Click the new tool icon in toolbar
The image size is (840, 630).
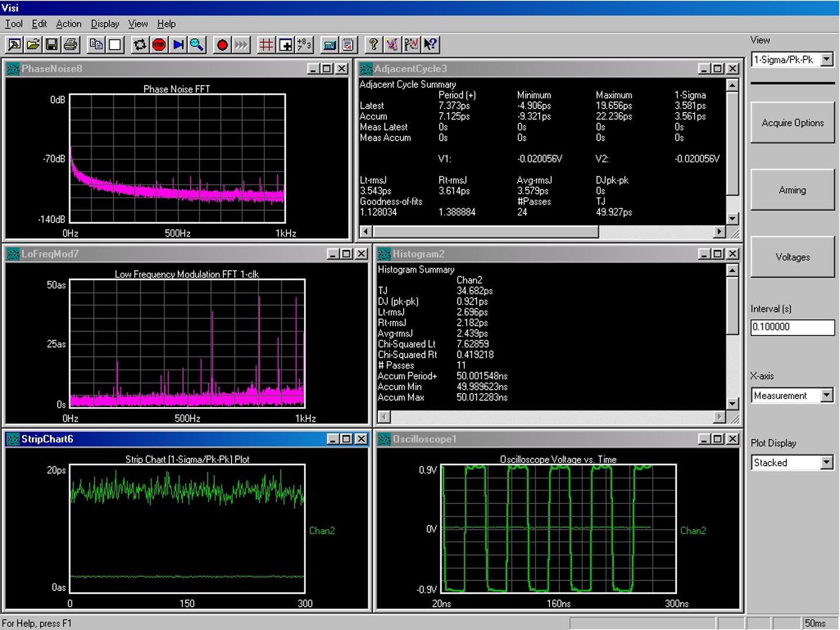pyautogui.click(x=14, y=44)
